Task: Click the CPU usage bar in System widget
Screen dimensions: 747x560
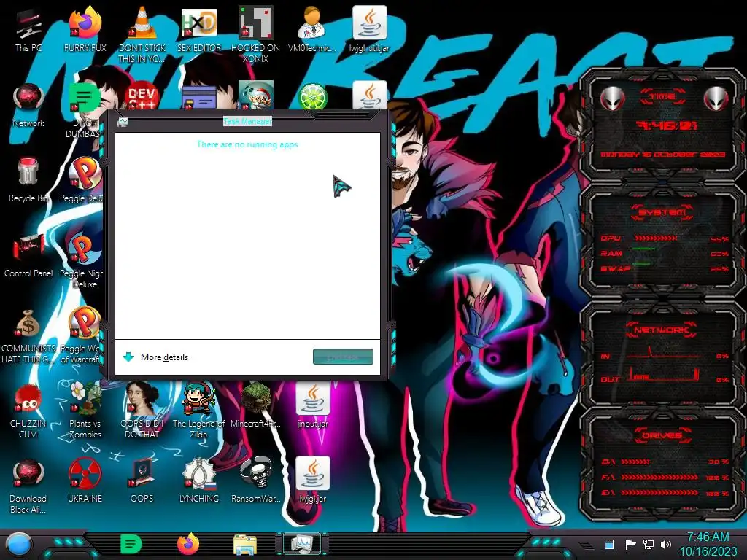Action: point(655,238)
